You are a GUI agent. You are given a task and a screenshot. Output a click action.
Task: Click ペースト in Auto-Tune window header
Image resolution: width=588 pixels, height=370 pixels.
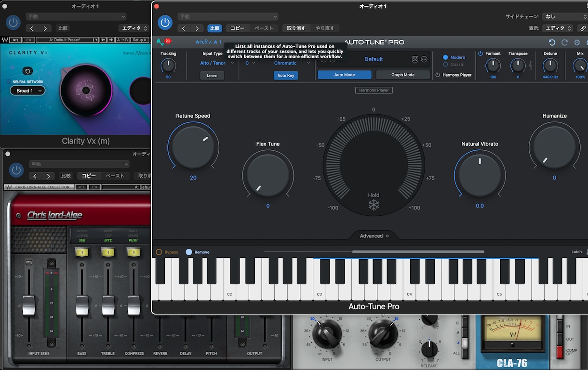(264, 28)
